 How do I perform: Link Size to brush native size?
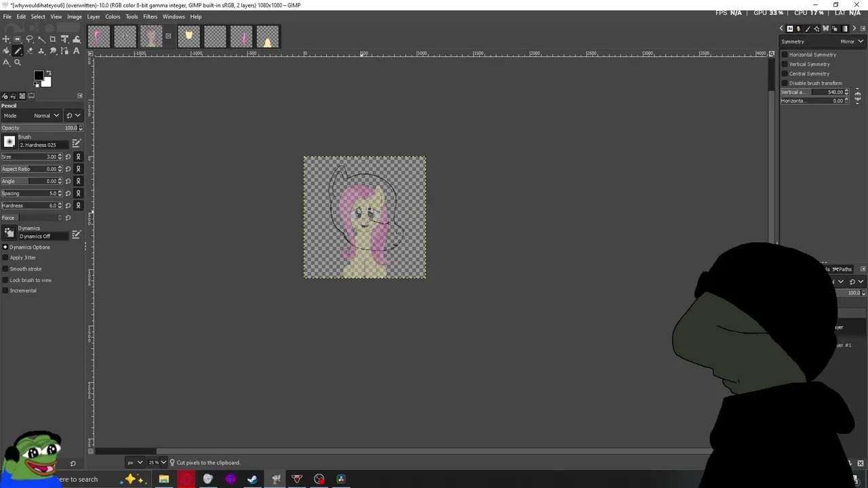[x=78, y=157]
